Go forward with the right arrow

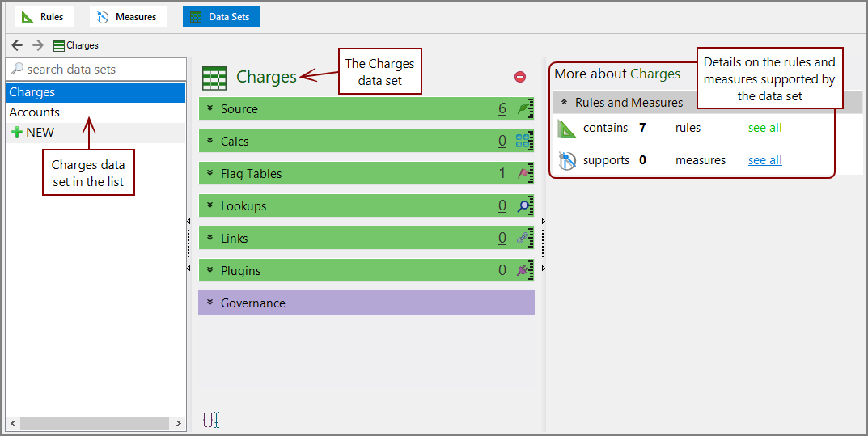pyautogui.click(x=38, y=45)
